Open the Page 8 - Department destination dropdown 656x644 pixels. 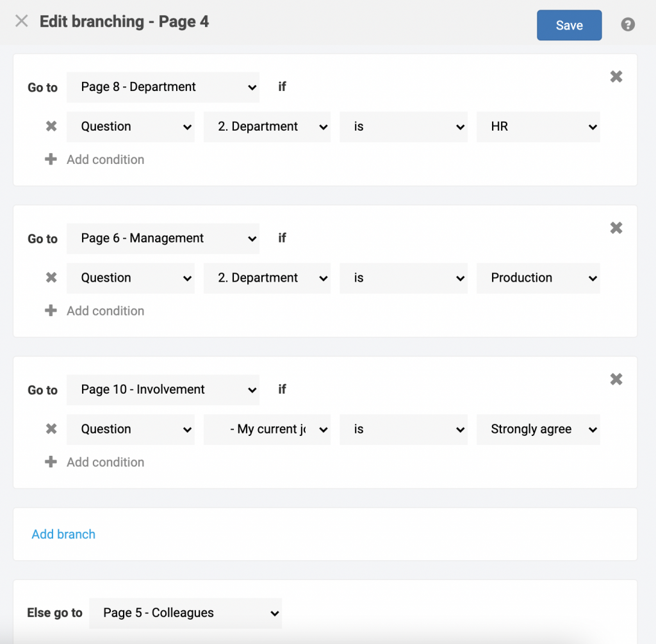[163, 87]
